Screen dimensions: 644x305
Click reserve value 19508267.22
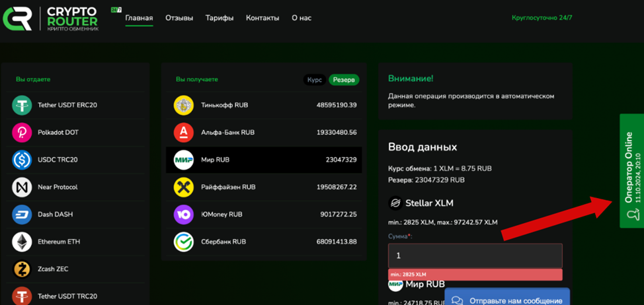(337, 187)
